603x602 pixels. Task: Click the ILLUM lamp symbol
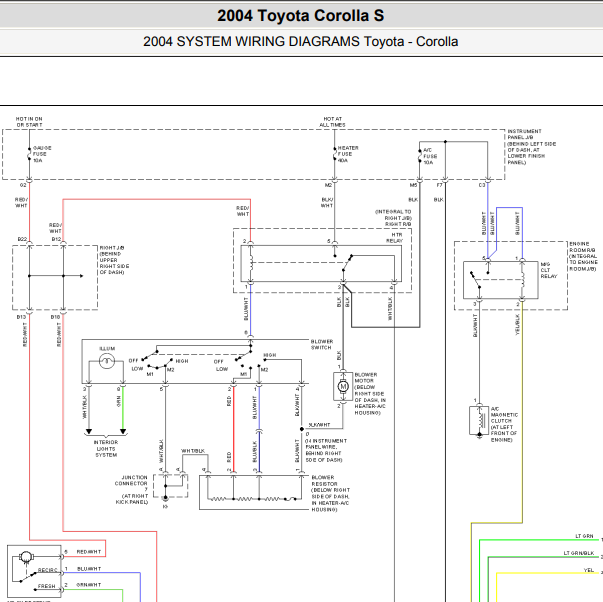(x=107, y=361)
